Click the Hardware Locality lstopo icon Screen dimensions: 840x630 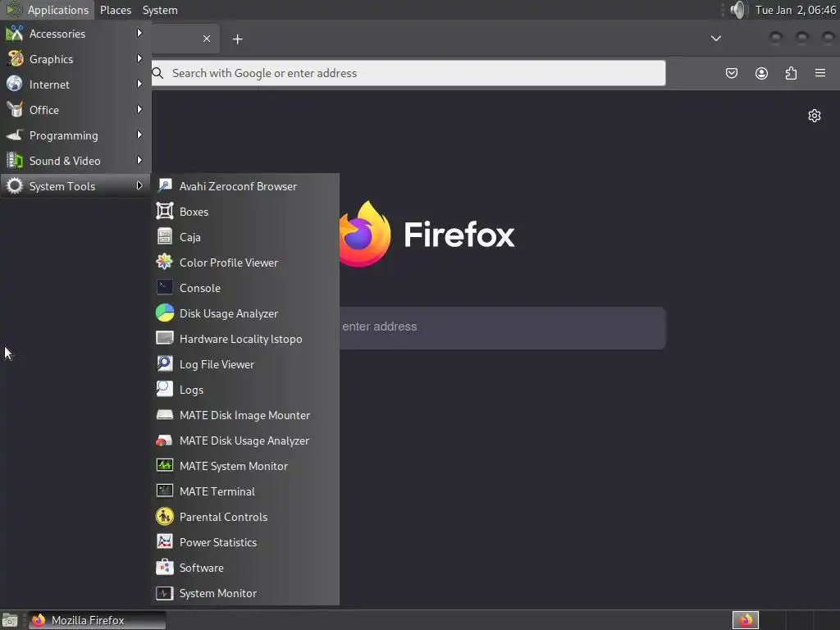pos(164,338)
